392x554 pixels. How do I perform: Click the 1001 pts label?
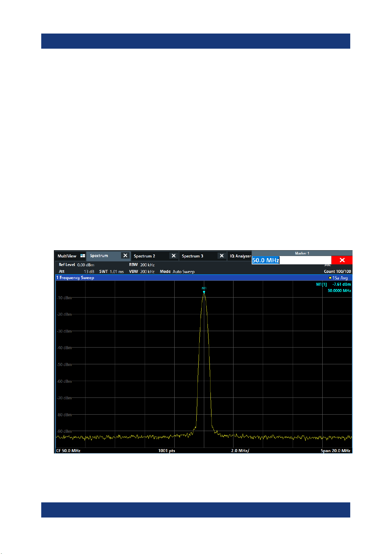[167, 450]
